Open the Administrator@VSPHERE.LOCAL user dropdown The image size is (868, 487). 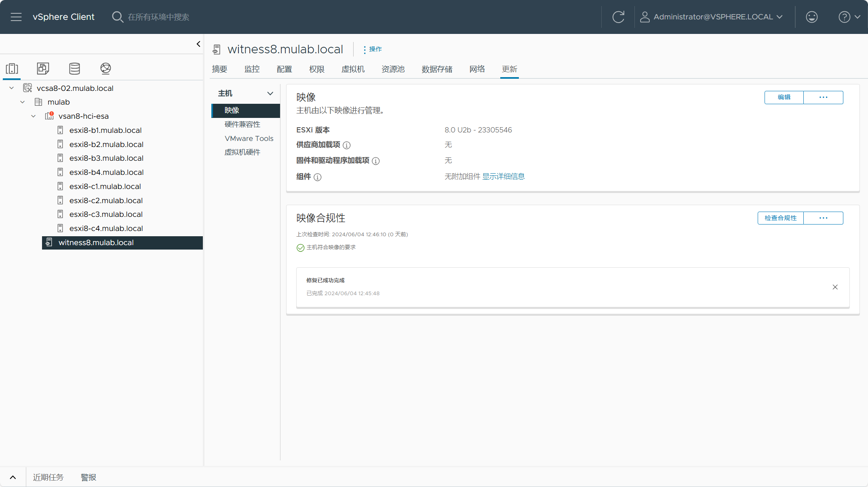coord(712,17)
